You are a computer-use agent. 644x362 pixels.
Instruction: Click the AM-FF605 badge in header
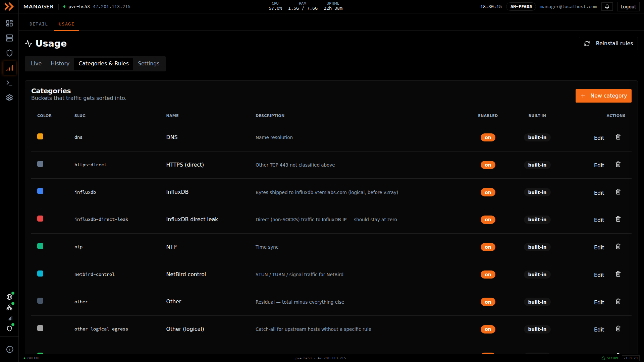click(521, 7)
